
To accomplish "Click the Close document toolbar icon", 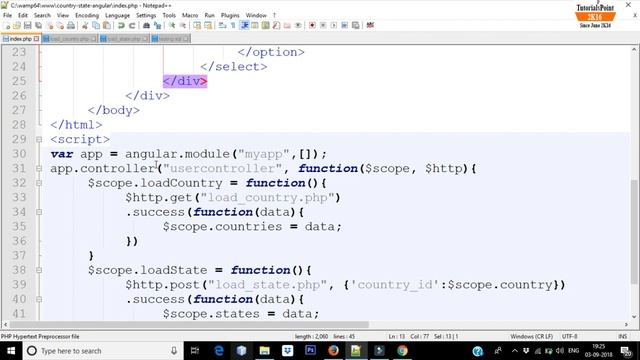I will click(x=49, y=25).
